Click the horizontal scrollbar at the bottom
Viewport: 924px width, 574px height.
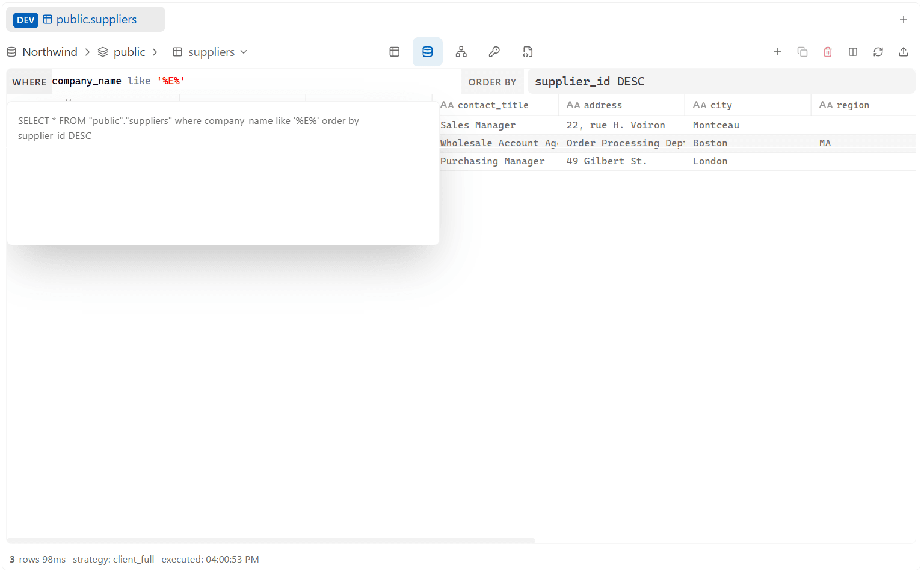(271, 540)
